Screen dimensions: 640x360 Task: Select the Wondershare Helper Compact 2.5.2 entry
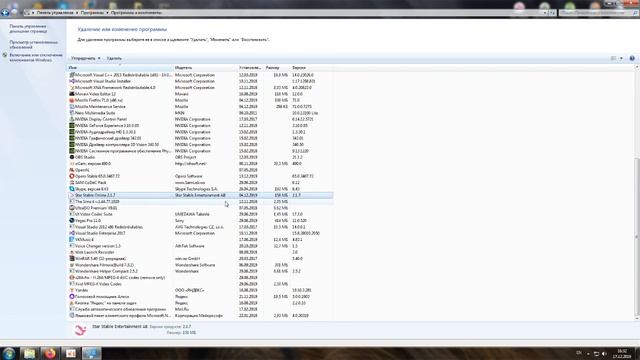(x=200, y=271)
